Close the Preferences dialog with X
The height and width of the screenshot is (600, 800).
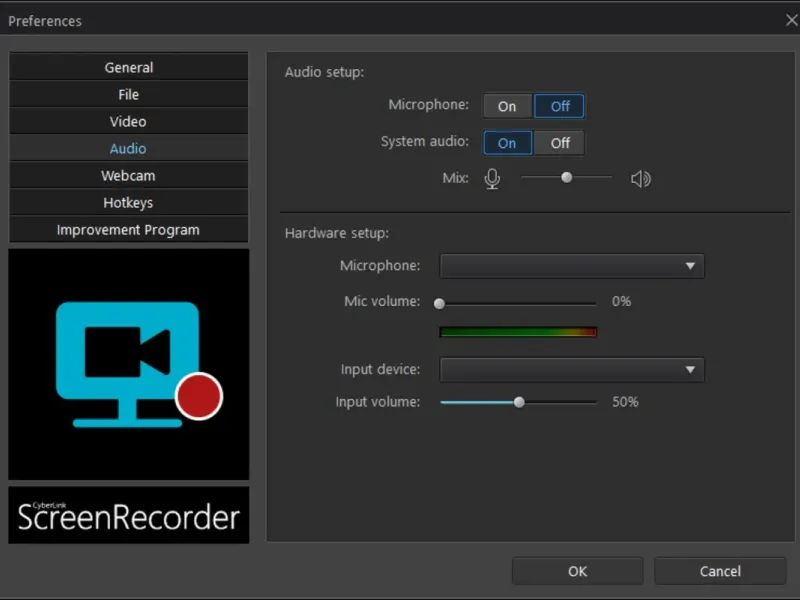click(791, 20)
